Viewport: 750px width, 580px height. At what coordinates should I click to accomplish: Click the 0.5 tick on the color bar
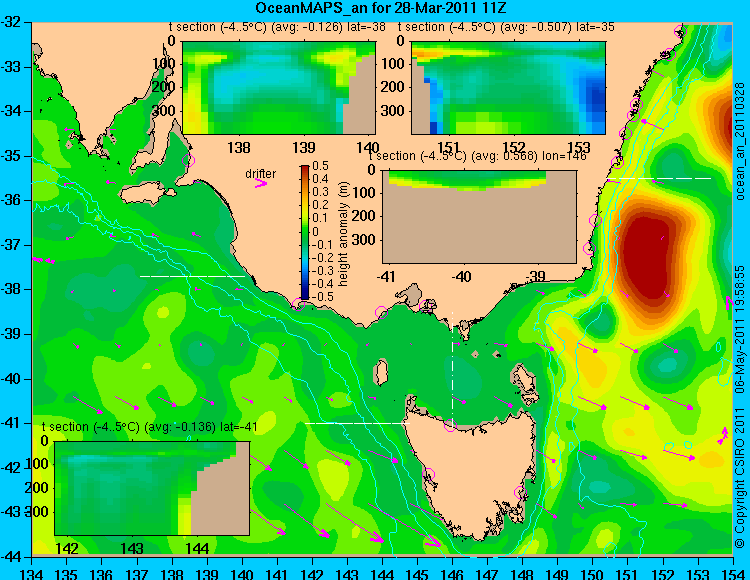pyautogui.click(x=320, y=166)
